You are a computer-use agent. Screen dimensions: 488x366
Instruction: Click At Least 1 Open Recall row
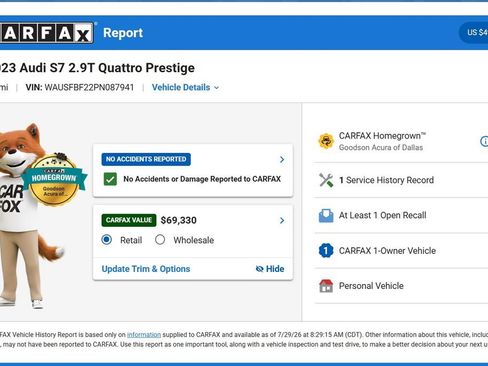(x=401, y=215)
